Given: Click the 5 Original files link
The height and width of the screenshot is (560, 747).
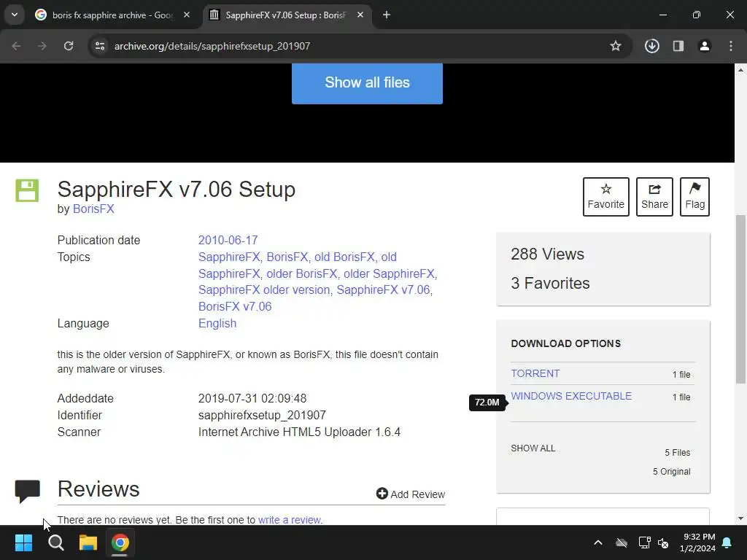Looking at the screenshot, I should click(671, 472).
